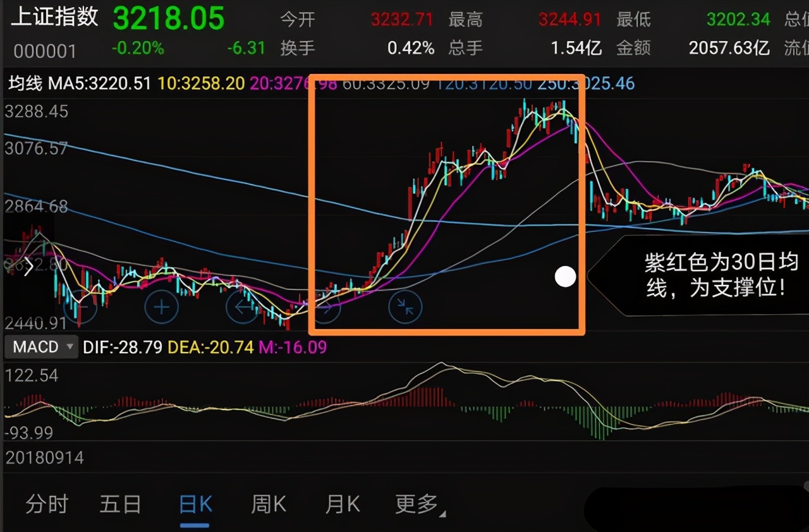This screenshot has width=809, height=532.
Task: Tap the date label 20180914
Action: coord(45,457)
